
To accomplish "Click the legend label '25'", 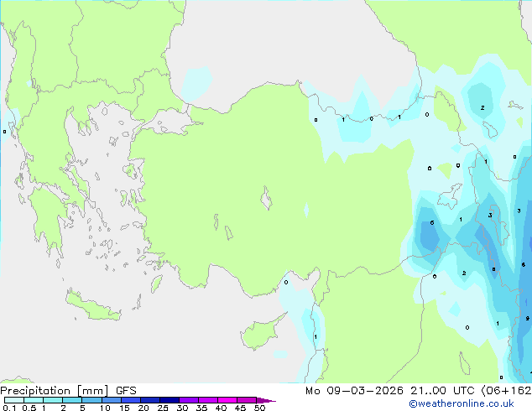I will tap(163, 408).
